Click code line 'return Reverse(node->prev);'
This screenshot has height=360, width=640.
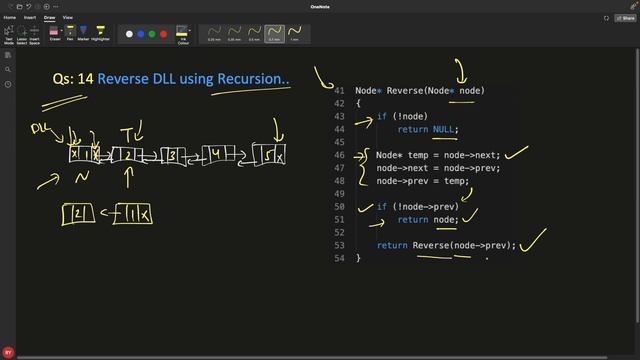tap(447, 245)
